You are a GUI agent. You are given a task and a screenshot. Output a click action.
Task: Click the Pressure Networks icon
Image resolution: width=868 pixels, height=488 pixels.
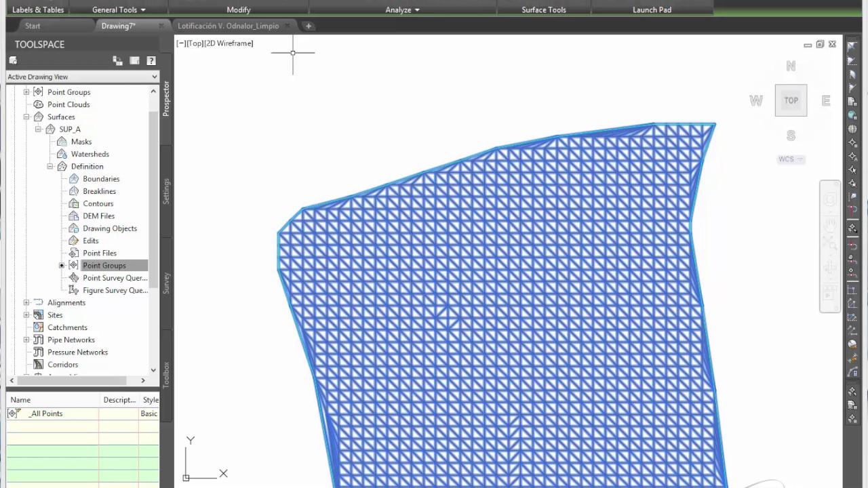tap(39, 352)
